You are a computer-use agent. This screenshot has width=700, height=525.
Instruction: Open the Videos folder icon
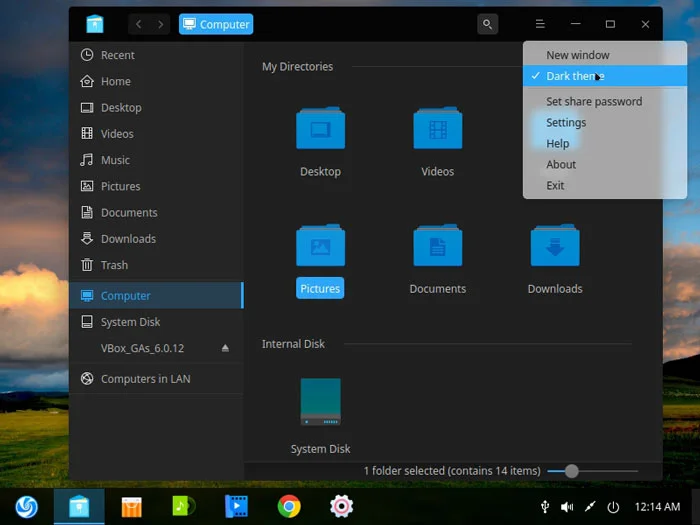(437, 130)
